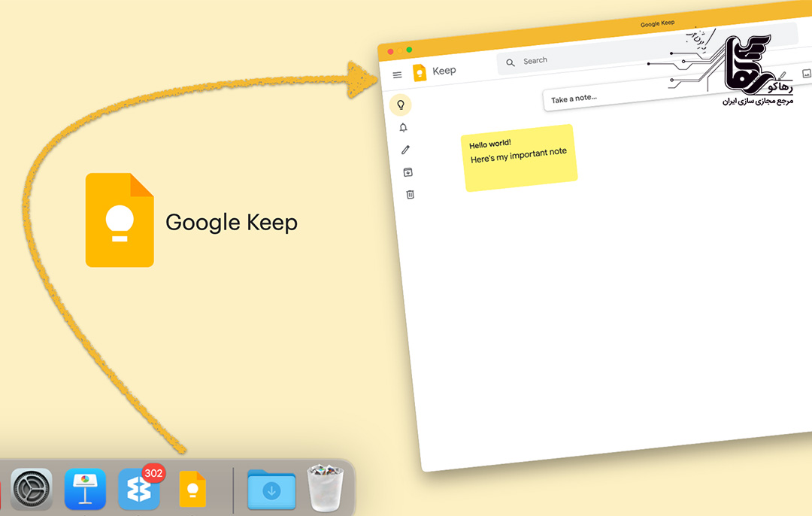Select the Notes lightbulb icon in the sidebar
This screenshot has width=812, height=516.
click(x=401, y=105)
